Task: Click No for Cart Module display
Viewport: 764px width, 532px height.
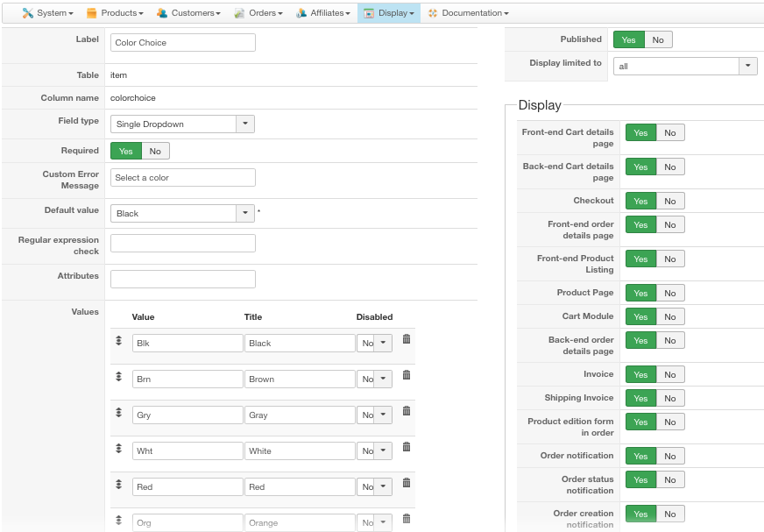Action: 670,316
